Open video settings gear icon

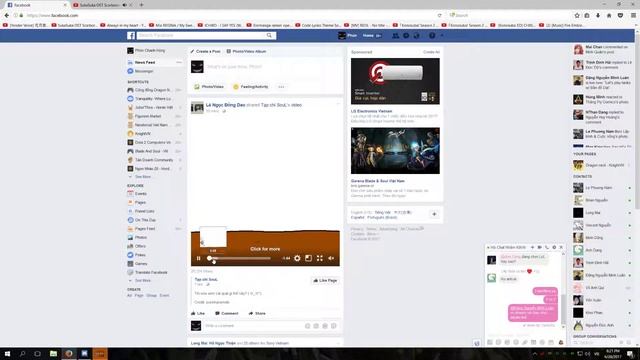coord(297,258)
